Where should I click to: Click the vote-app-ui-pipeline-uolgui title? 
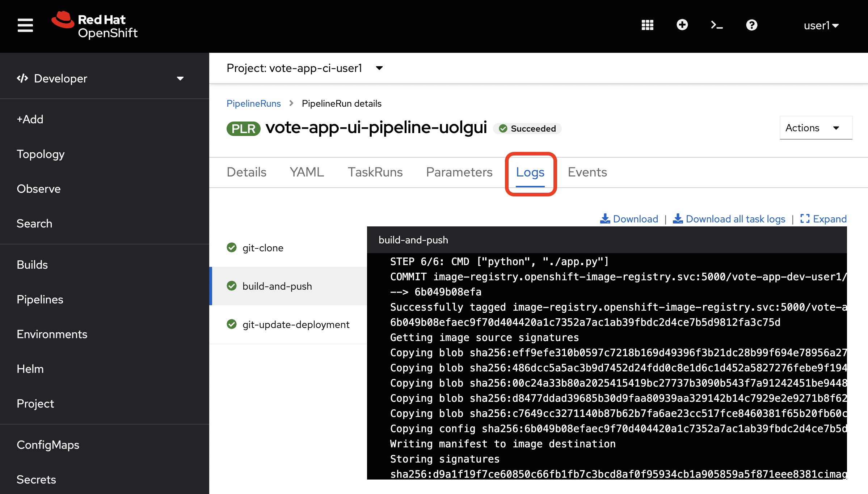point(376,127)
